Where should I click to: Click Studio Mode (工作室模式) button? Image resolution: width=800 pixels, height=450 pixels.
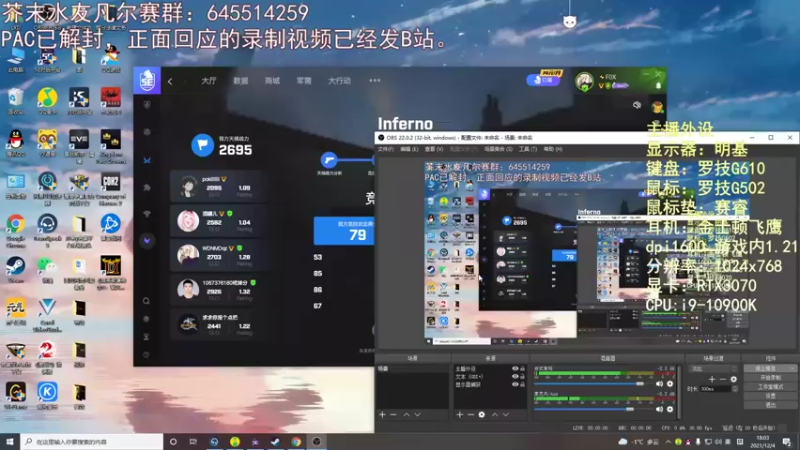[x=770, y=387]
